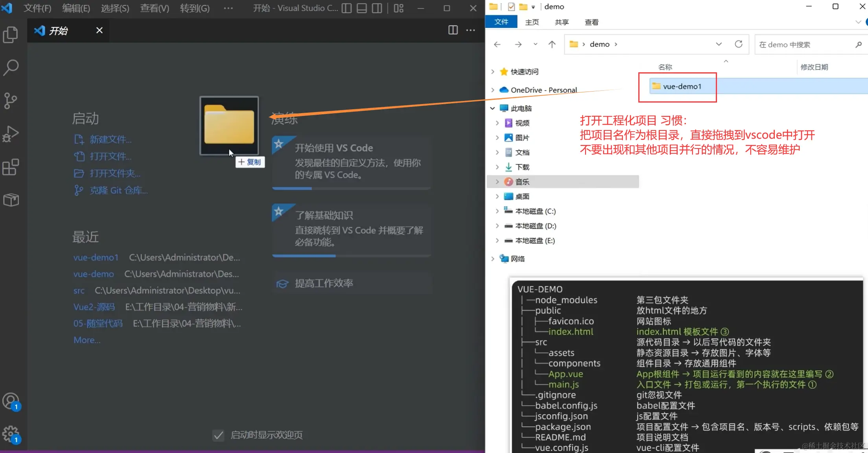Viewport: 868px width, 453px height.
Task: Click 克隆 Git 仓库... link
Action: [x=119, y=191]
